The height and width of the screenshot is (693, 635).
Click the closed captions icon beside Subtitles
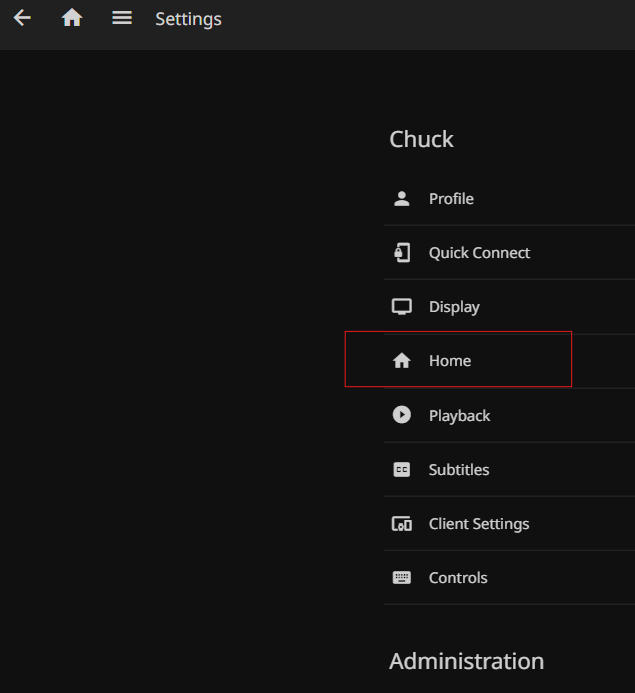click(x=402, y=470)
